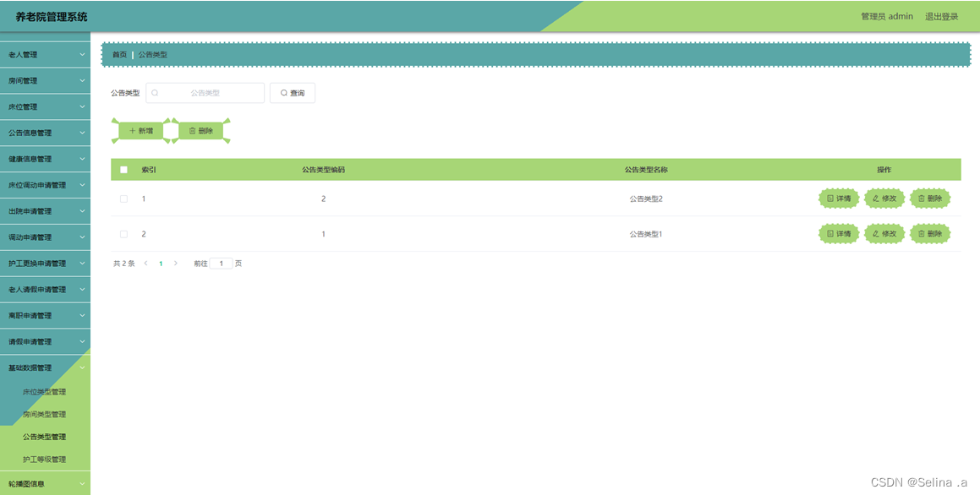
Task: Click the 首页 breadcrumb link
Action: coord(119,55)
